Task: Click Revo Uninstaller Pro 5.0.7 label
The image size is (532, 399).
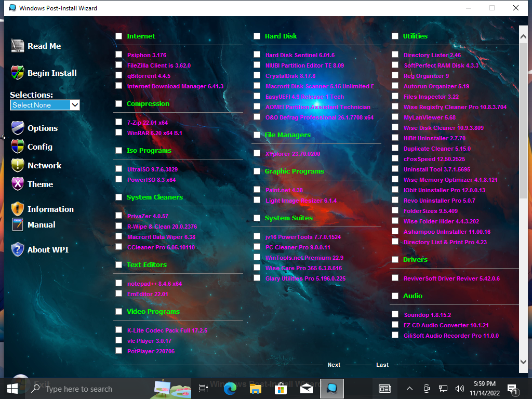Action: 440,201
